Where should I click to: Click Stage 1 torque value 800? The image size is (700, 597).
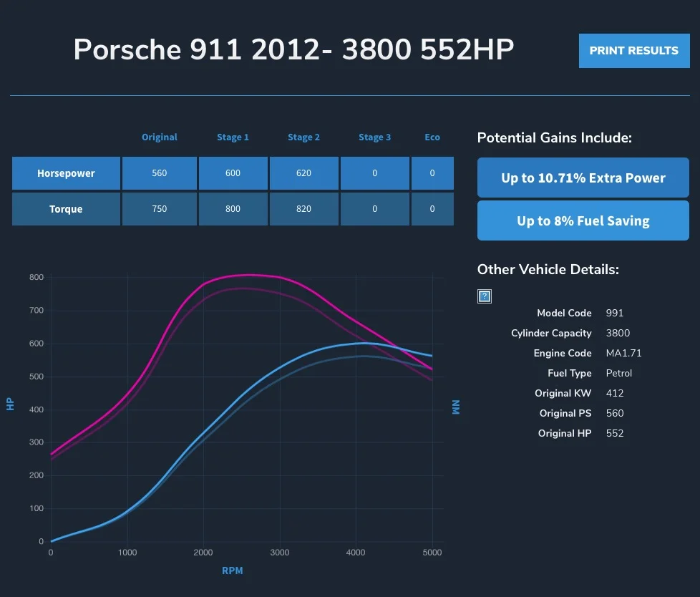pos(233,209)
